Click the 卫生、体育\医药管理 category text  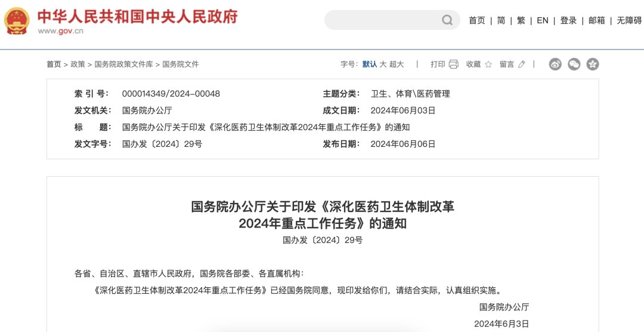point(410,94)
